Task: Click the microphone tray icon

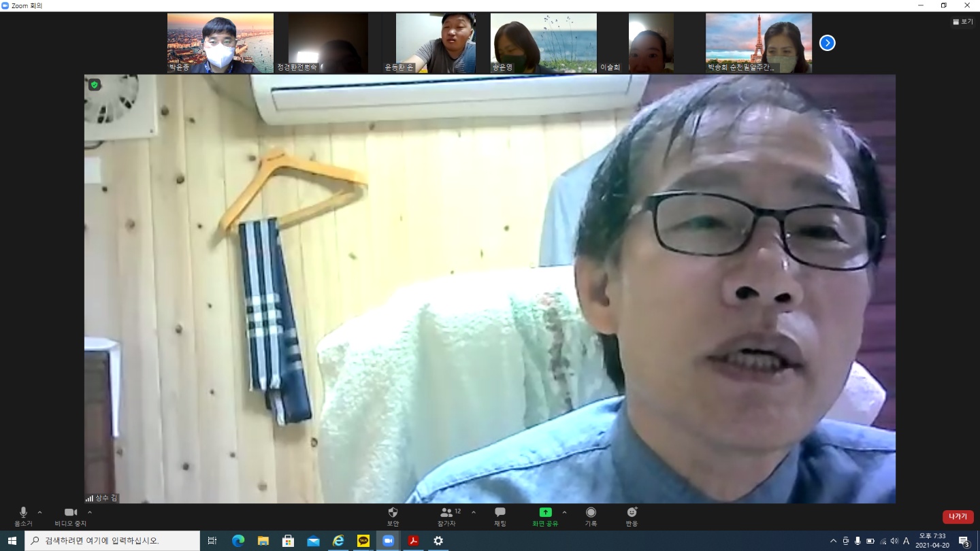Action: click(857, 541)
